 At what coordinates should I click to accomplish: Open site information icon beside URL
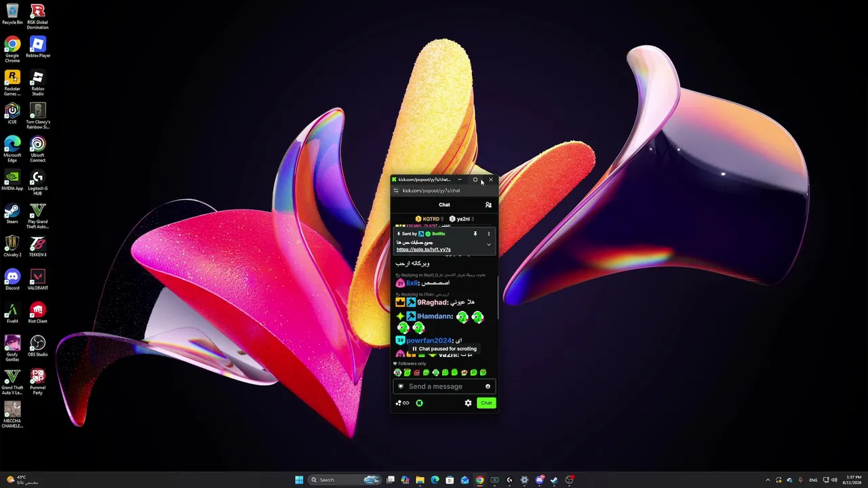396,190
